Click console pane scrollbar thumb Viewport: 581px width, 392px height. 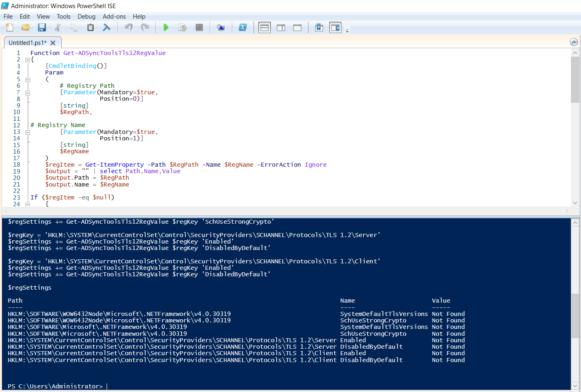pyautogui.click(x=575, y=316)
